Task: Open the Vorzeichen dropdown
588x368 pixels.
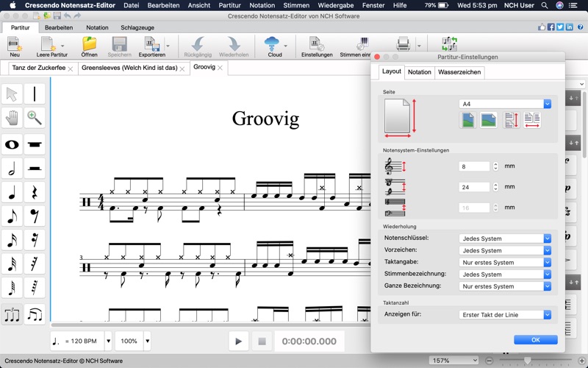Action: pos(505,250)
